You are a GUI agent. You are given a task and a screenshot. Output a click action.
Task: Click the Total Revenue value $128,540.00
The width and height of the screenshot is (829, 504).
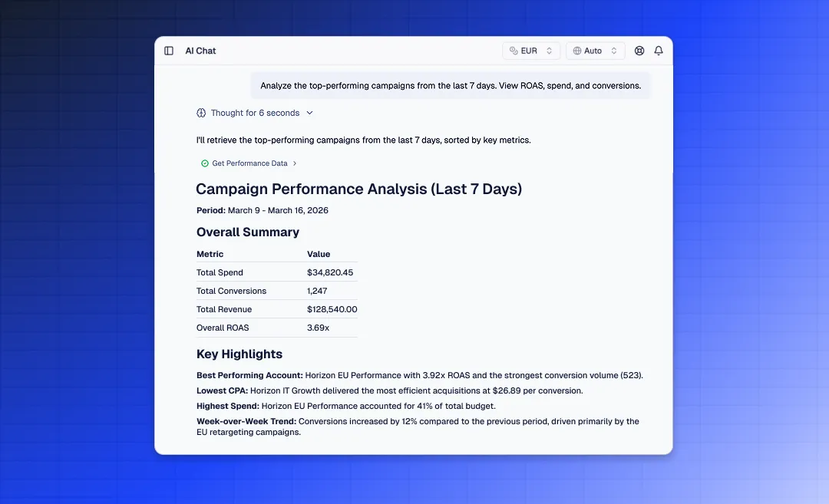pos(332,309)
